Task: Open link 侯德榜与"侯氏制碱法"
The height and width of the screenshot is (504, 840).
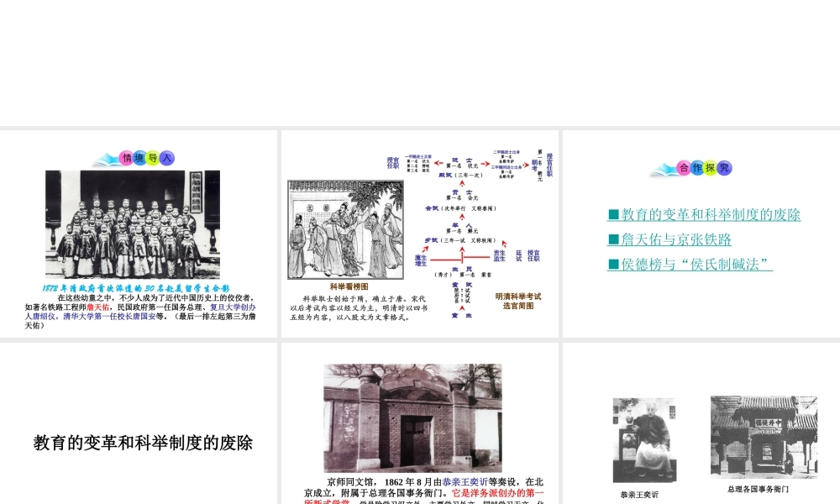Action: coord(690,264)
